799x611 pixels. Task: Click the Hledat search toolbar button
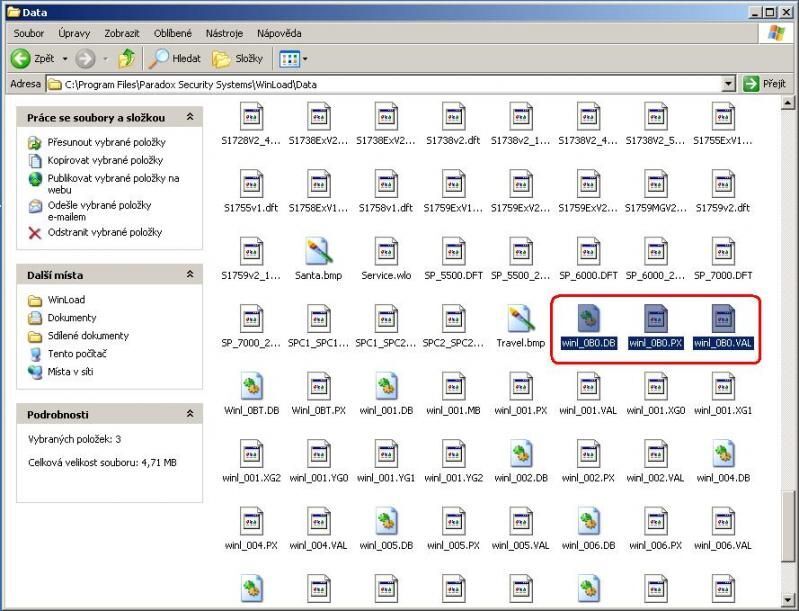coord(175,59)
